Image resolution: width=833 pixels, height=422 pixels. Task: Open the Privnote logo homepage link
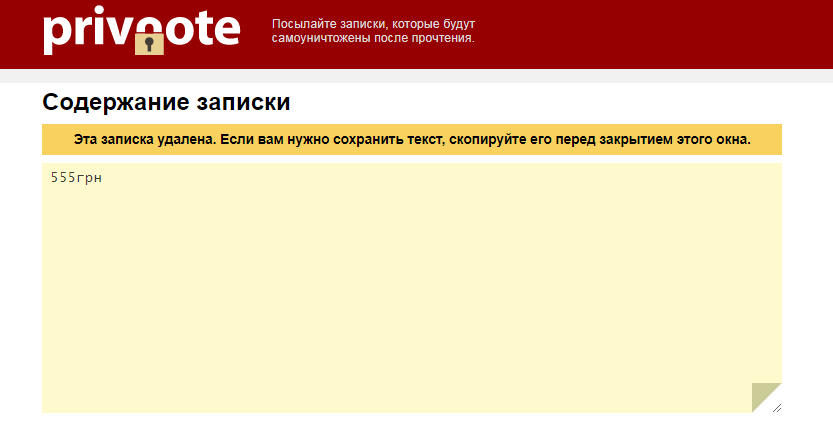point(141,30)
